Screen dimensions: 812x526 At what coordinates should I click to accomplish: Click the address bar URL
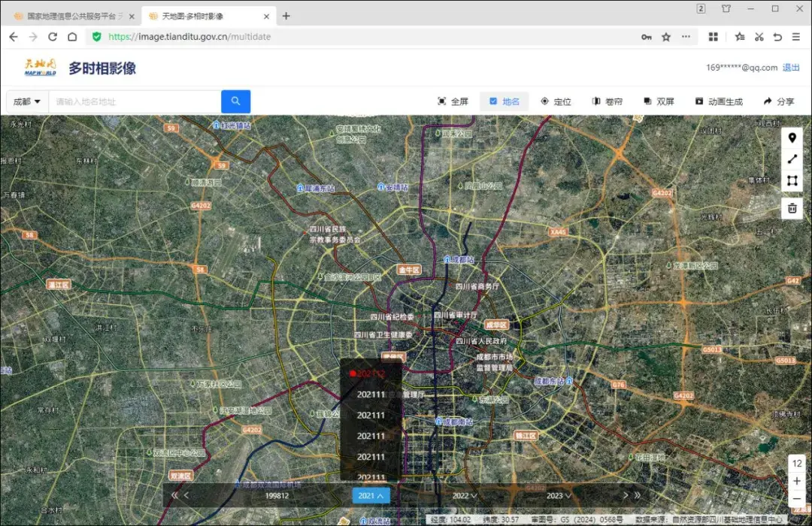point(189,37)
